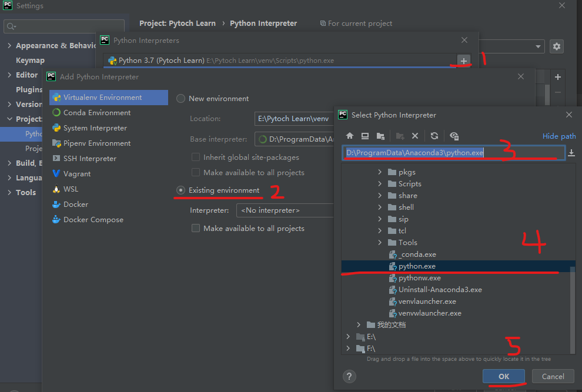The image size is (582, 392).
Task: Expand the 我的文档 folder
Action: [359, 325]
